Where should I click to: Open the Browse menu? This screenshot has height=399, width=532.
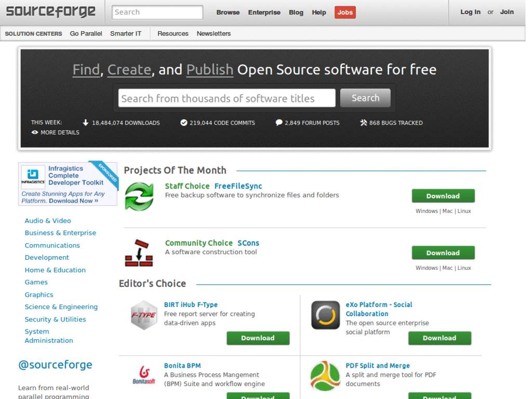[x=228, y=12]
